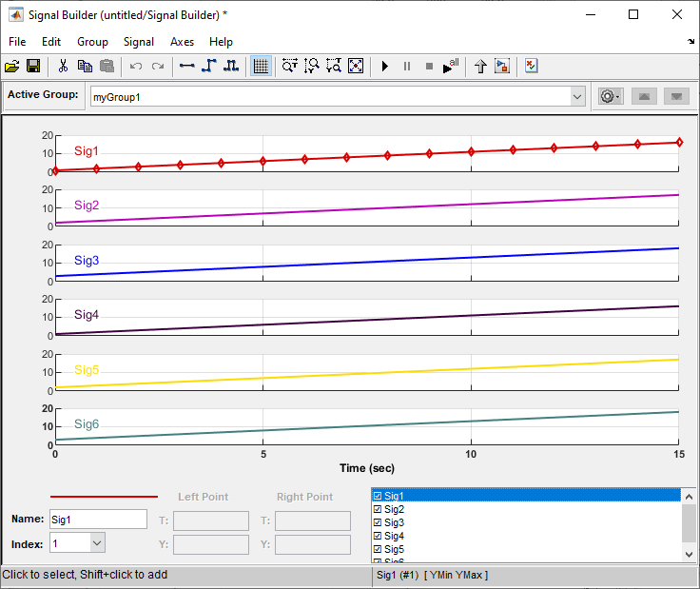Toggle the snap grid toolbar button
700x589 pixels.
click(260, 67)
